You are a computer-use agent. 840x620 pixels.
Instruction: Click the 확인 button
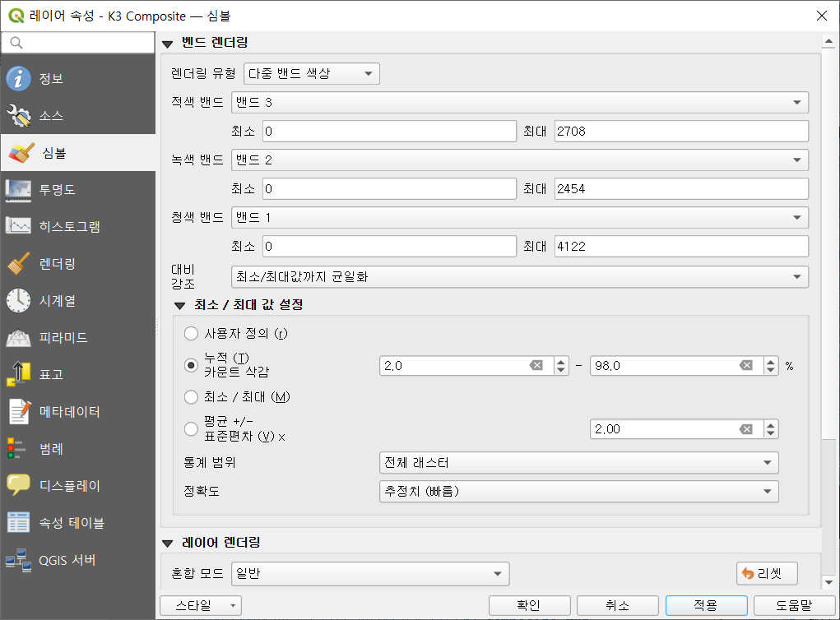[x=529, y=605]
